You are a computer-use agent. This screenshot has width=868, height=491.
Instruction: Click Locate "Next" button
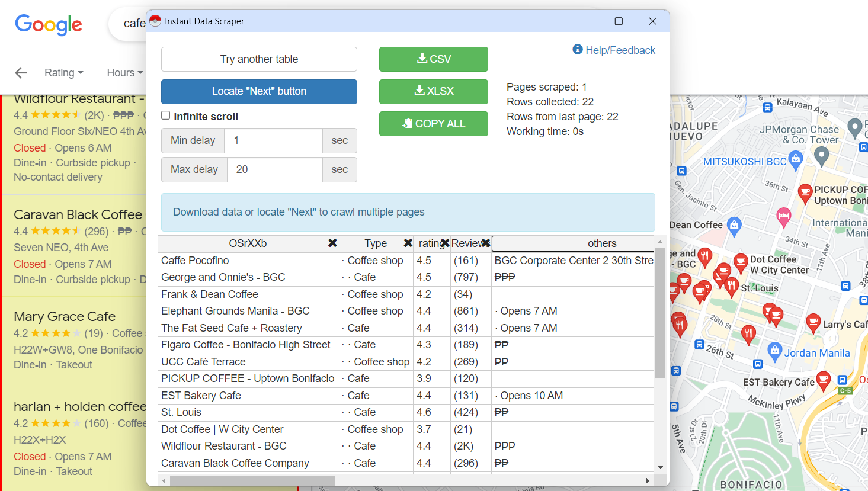click(259, 91)
